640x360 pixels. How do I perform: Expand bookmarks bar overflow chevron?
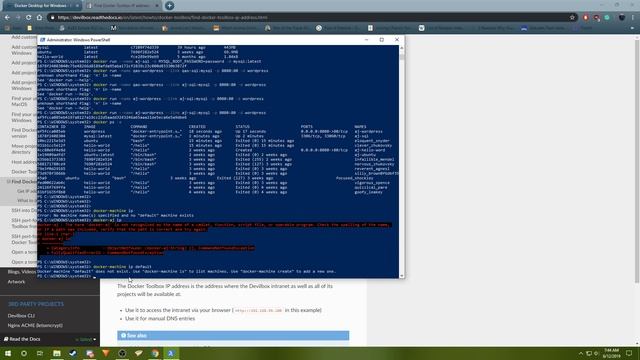pyautogui.click(x=632, y=28)
